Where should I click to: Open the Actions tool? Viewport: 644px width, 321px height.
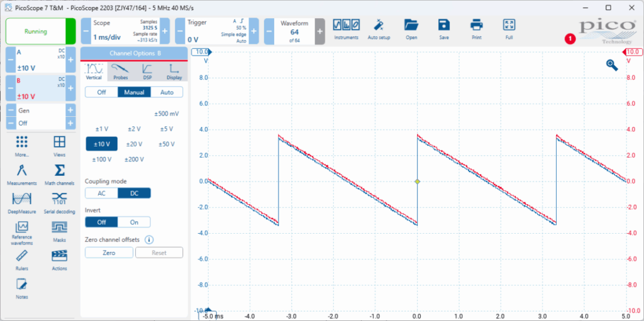point(60,261)
